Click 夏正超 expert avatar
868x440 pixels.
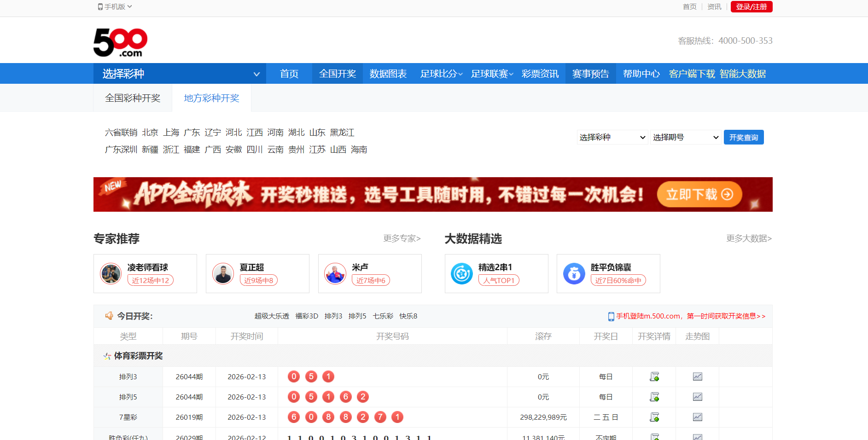point(223,274)
